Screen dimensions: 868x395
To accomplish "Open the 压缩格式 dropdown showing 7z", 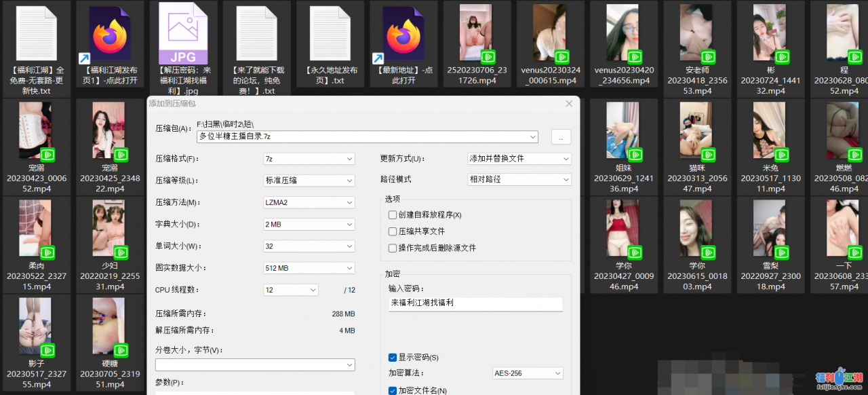I will tap(309, 159).
